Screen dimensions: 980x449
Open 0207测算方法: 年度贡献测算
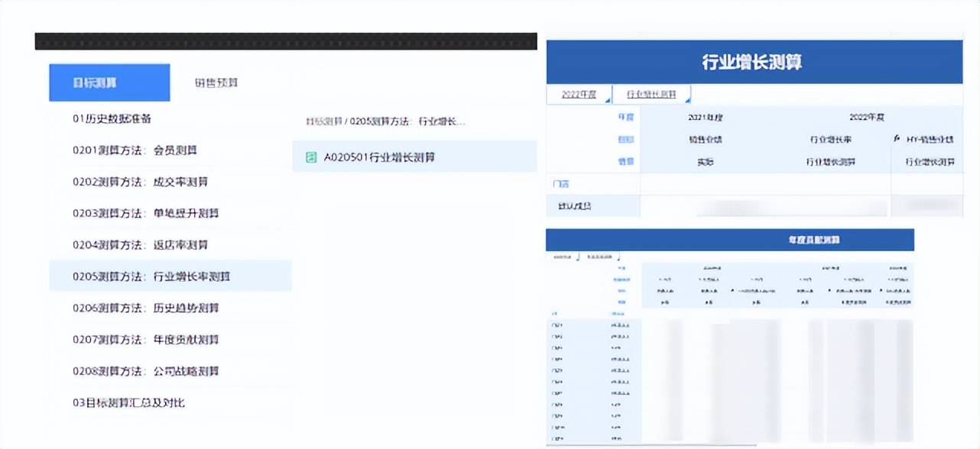click(x=138, y=340)
